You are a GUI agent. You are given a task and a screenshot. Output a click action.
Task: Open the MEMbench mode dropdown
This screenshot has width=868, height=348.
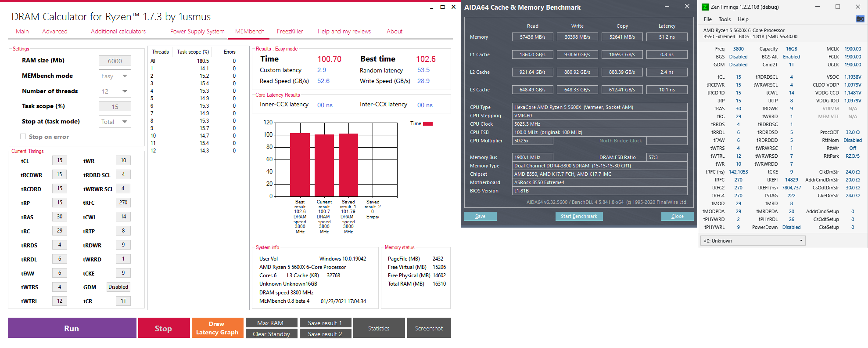coord(115,76)
